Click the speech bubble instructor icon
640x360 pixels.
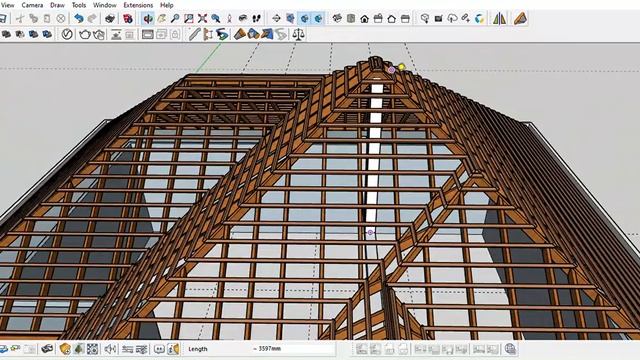(x=159, y=349)
